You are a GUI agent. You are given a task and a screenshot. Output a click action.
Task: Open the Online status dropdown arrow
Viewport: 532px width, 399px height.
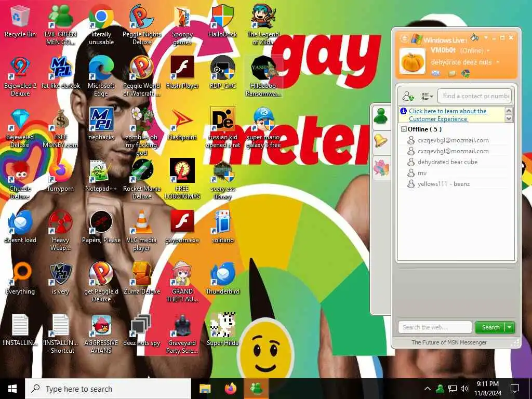488,51
